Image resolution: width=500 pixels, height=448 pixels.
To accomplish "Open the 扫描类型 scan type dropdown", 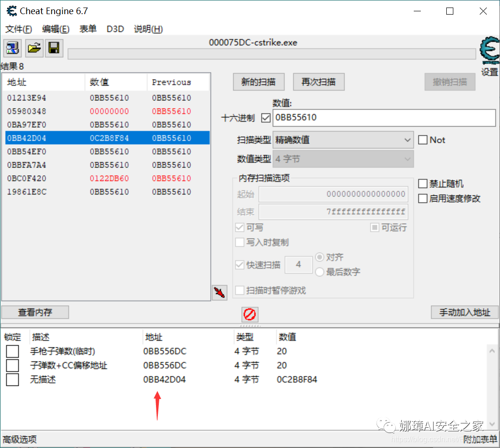I will tap(343, 139).
